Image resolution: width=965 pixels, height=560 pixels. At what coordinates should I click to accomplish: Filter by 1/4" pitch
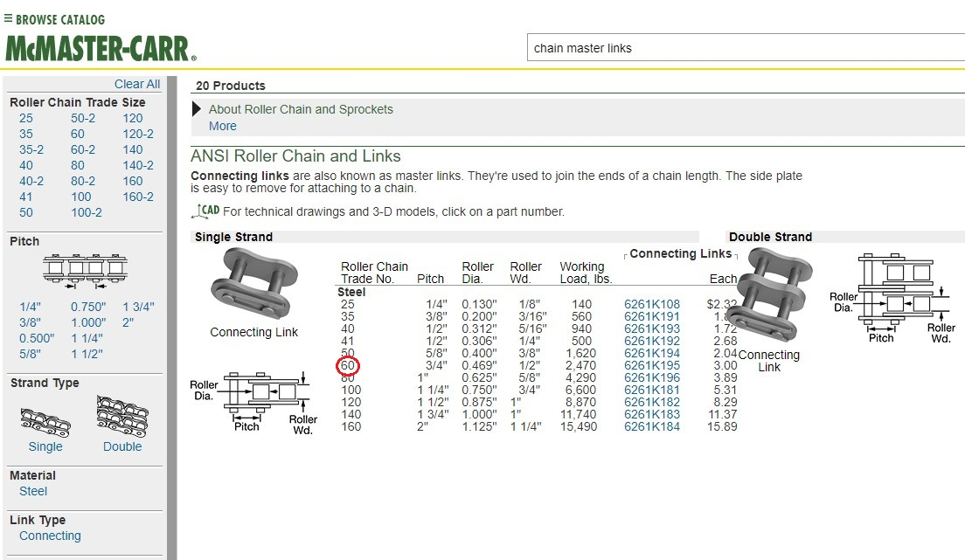(30, 307)
